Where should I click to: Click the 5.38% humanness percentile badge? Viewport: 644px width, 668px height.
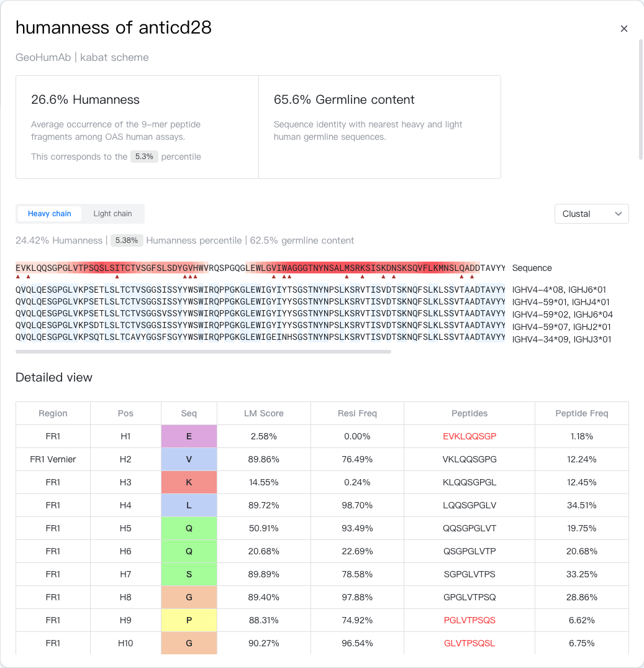[x=127, y=240]
